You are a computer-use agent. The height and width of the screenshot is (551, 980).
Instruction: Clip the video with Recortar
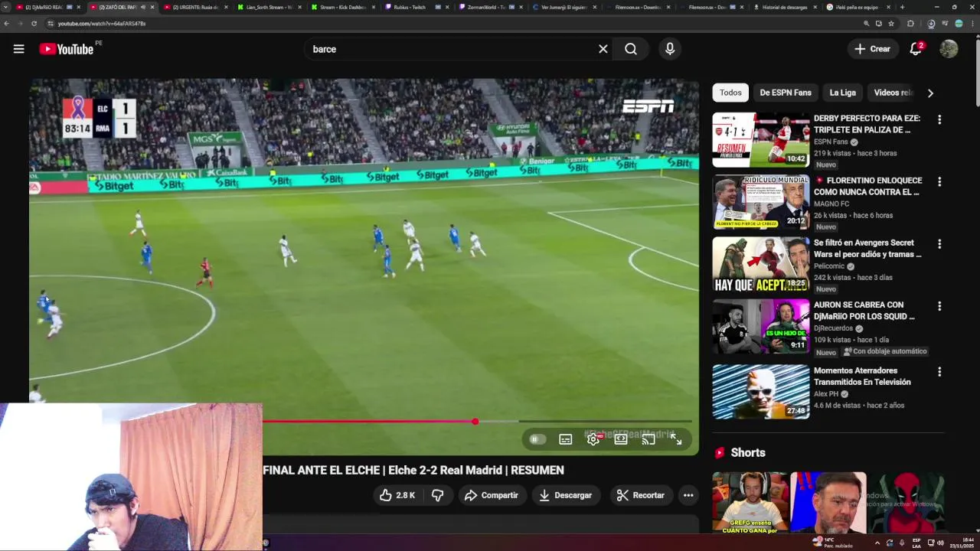[x=641, y=495]
